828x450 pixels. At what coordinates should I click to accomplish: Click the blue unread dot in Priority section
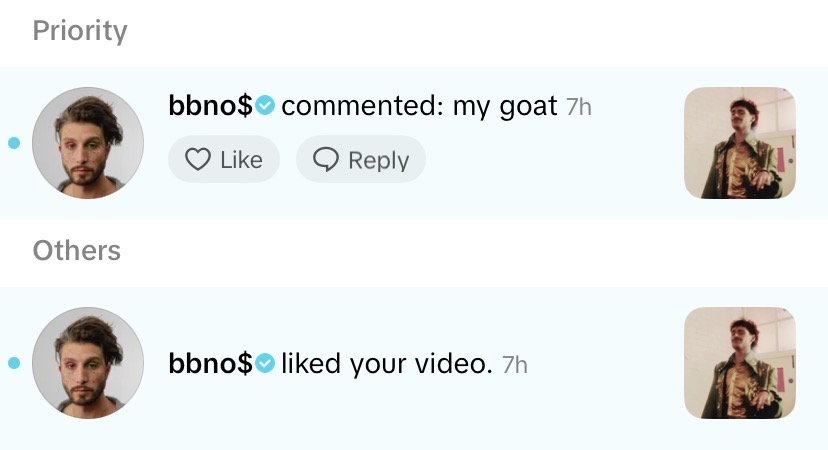[x=14, y=143]
